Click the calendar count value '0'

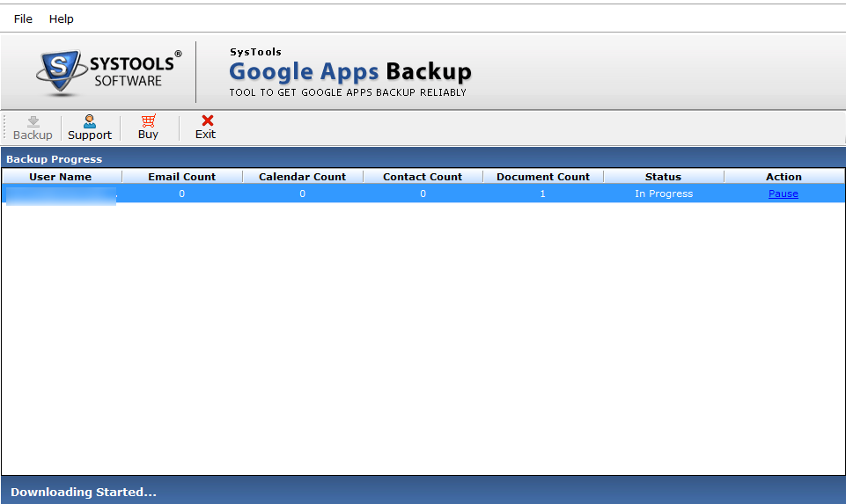click(x=302, y=194)
